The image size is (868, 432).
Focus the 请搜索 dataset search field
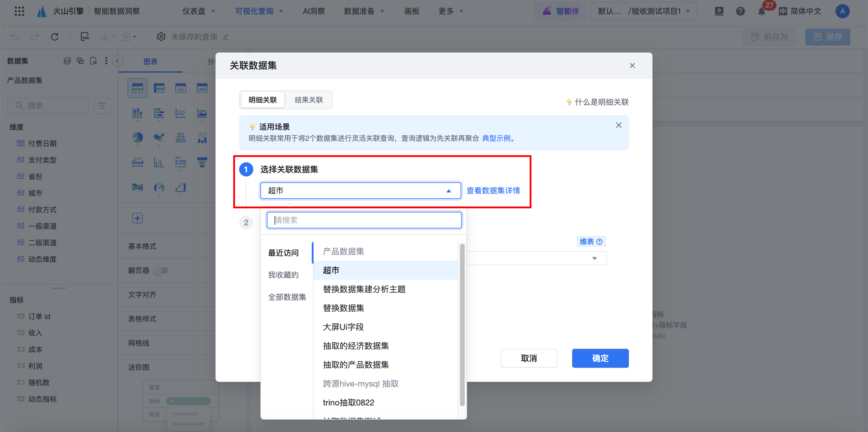coord(364,220)
